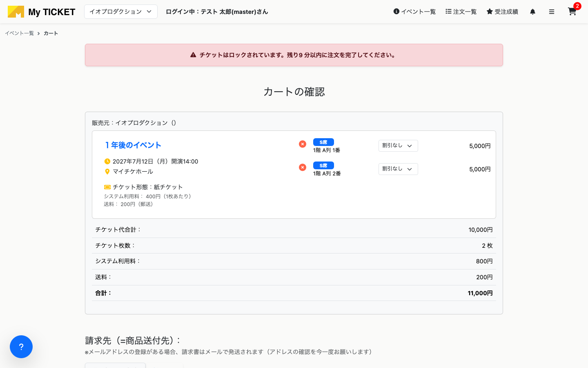Click the My TICKET logo
The width and height of the screenshot is (588, 368).
pyautogui.click(x=41, y=12)
